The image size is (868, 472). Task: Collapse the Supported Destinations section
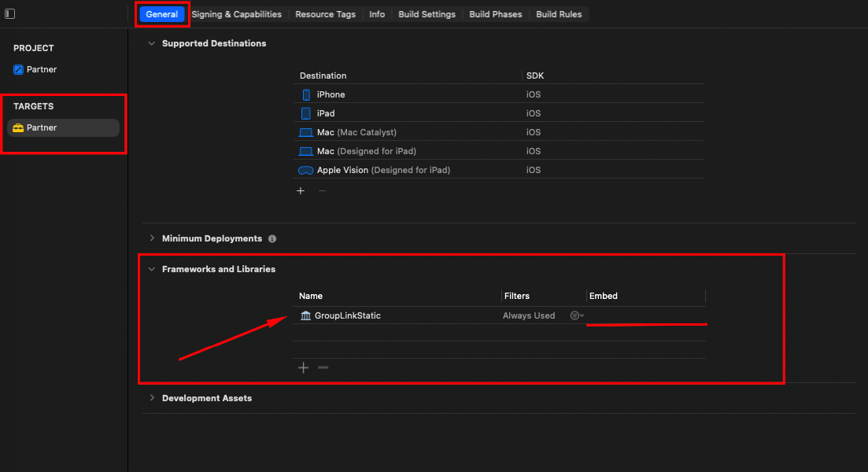[152, 43]
